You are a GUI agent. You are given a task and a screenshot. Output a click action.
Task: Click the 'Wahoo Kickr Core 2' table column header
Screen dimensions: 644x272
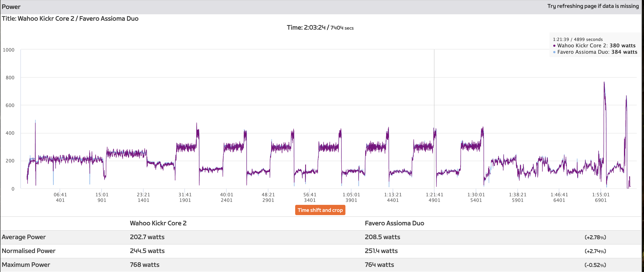point(158,223)
